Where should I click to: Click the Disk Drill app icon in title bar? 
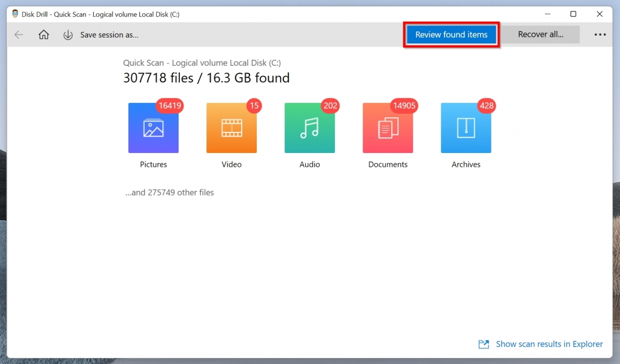[x=15, y=14]
